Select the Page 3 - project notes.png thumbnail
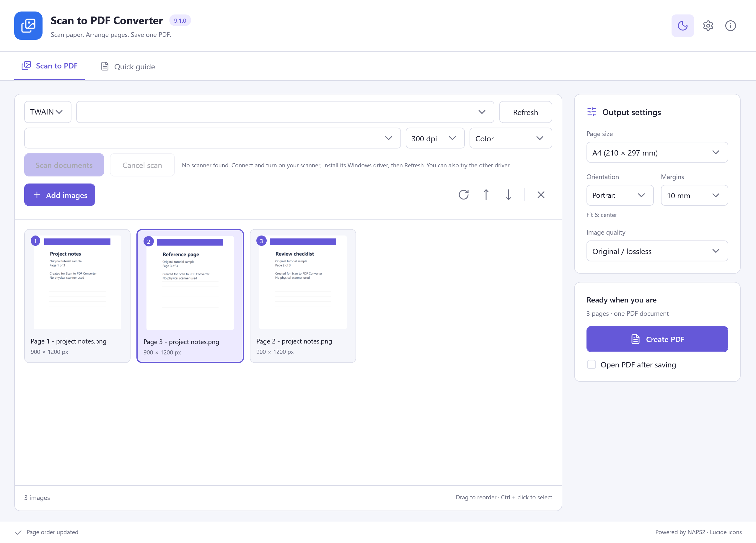Screen dimensions: 756x543 [x=190, y=296]
